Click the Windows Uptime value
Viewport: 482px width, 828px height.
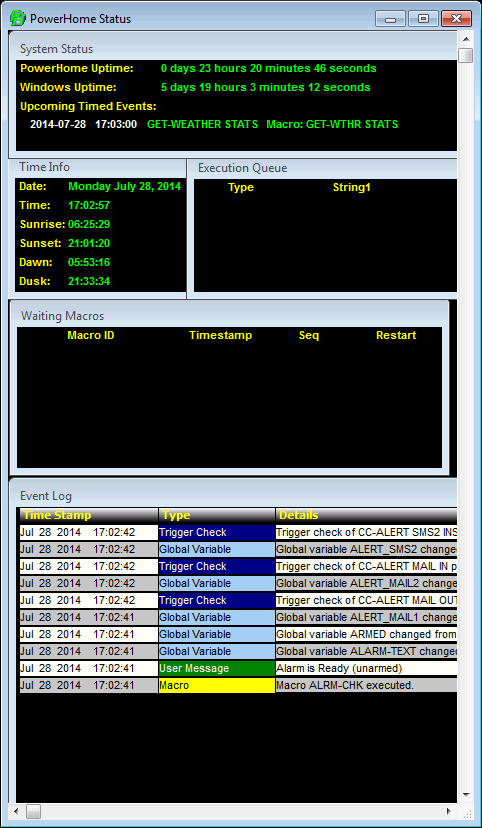[x=266, y=88]
